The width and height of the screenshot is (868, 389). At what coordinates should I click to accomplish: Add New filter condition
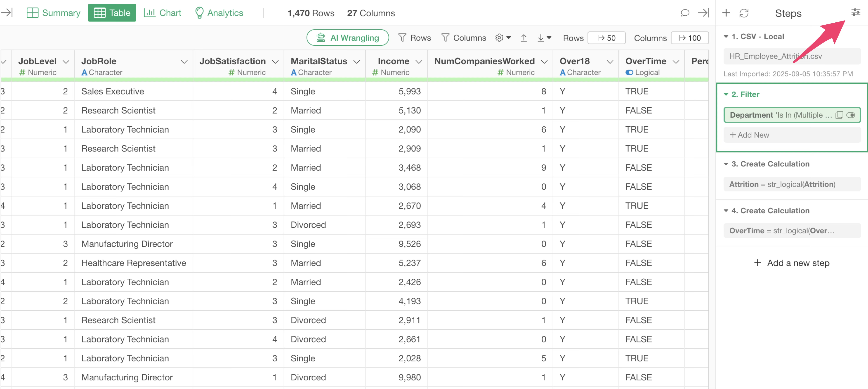coord(792,135)
